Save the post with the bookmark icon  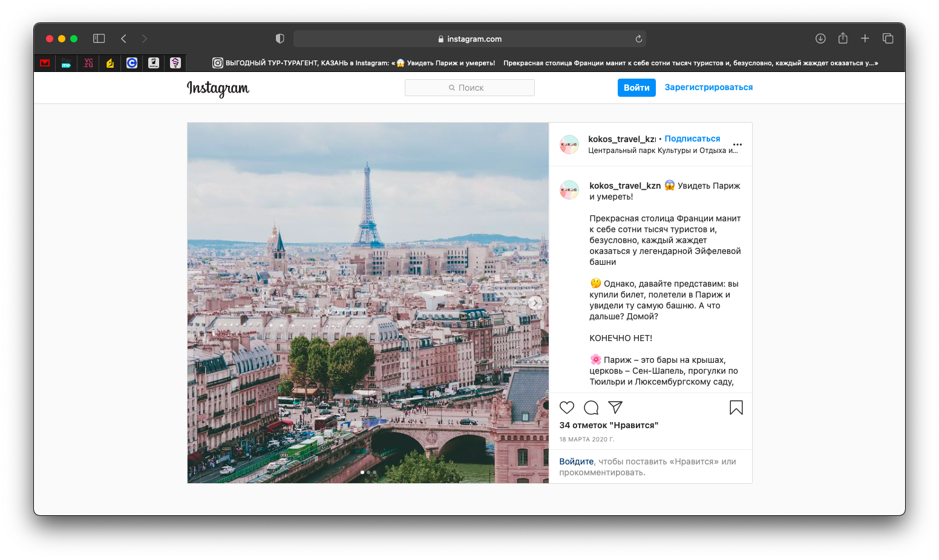(736, 408)
